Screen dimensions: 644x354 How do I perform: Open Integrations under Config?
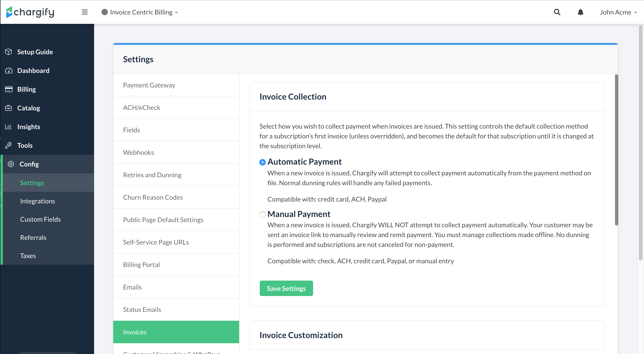point(48,201)
